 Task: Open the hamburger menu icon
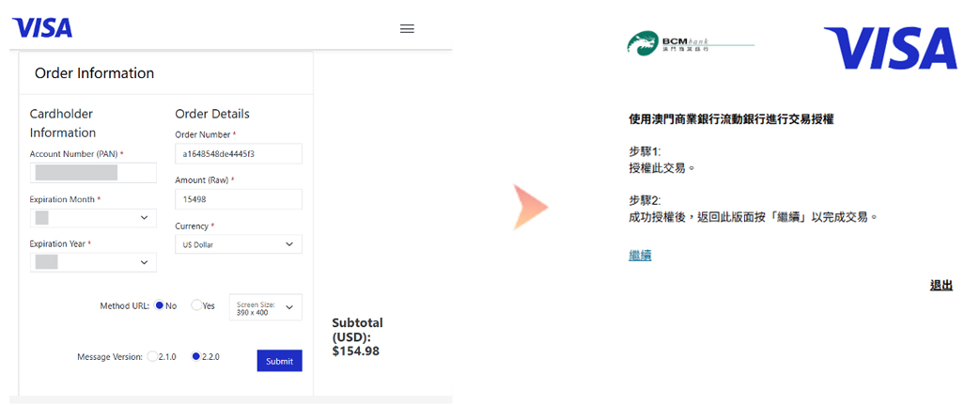coord(407,28)
